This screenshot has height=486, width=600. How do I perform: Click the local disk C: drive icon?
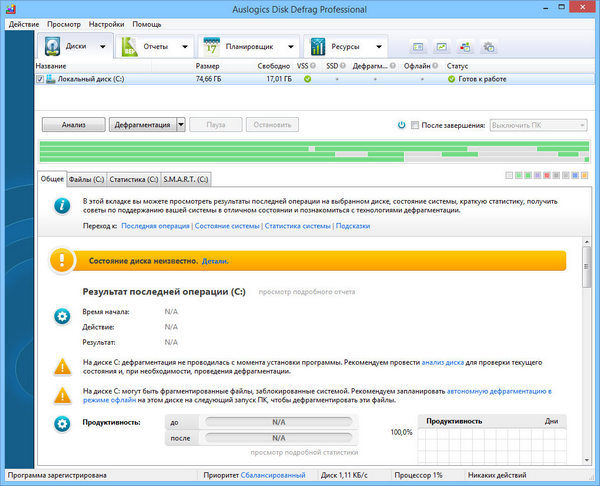(51, 79)
